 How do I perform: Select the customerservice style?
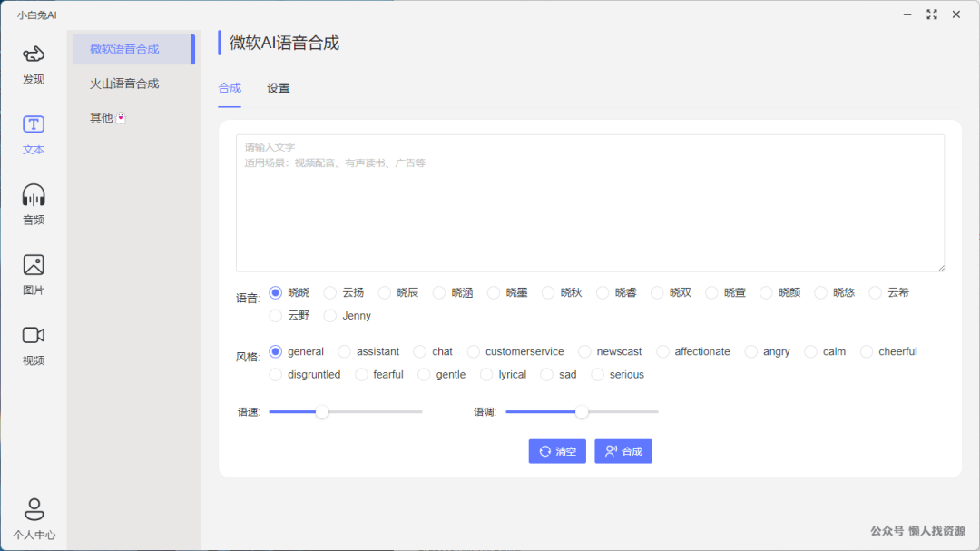point(474,351)
